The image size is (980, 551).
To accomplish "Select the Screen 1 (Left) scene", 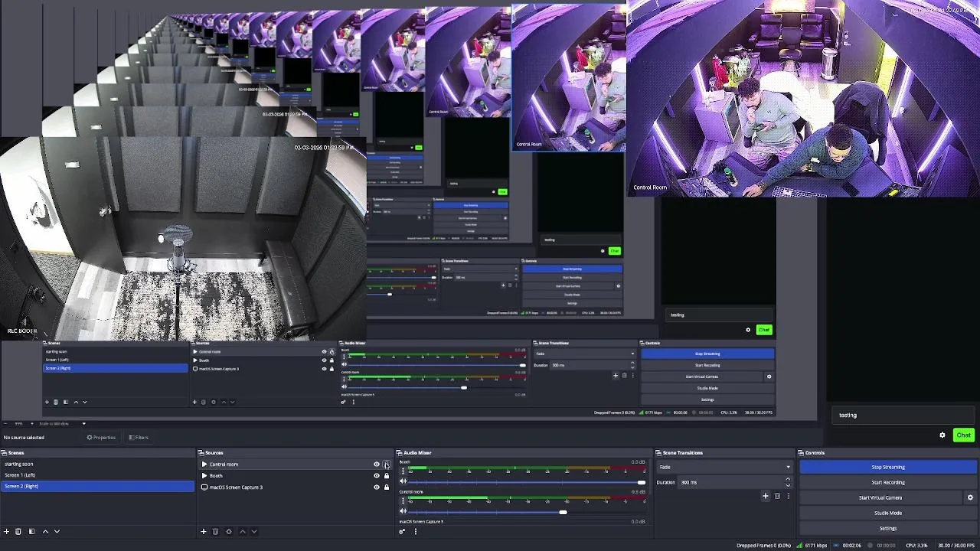I will click(x=98, y=475).
